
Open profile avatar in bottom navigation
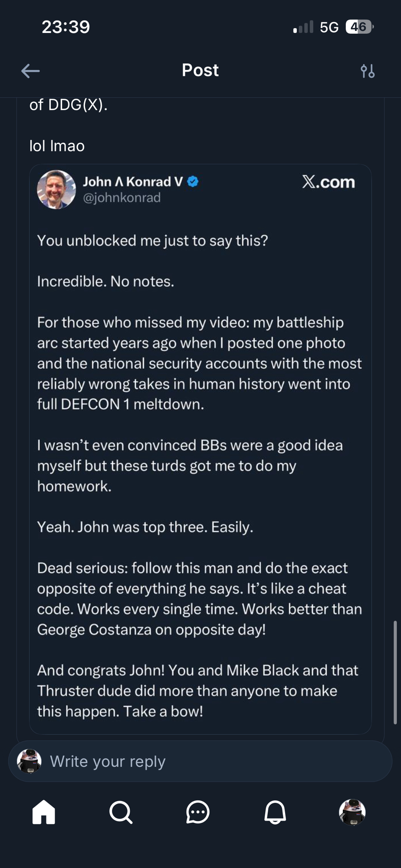click(352, 812)
